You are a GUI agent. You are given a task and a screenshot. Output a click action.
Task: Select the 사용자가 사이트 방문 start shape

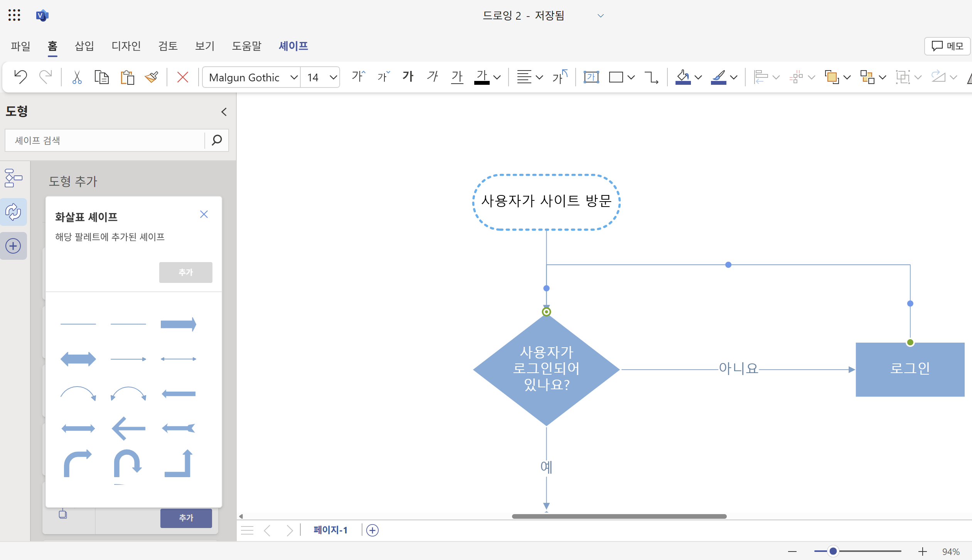[546, 202]
